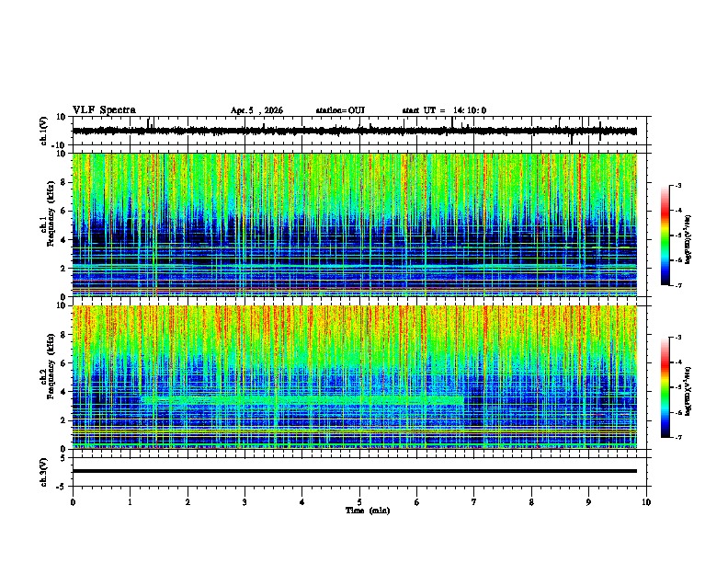This screenshot has height=563, width=728.
Task: Click the ch.1 color bar label '-3'
Action: 678,185
